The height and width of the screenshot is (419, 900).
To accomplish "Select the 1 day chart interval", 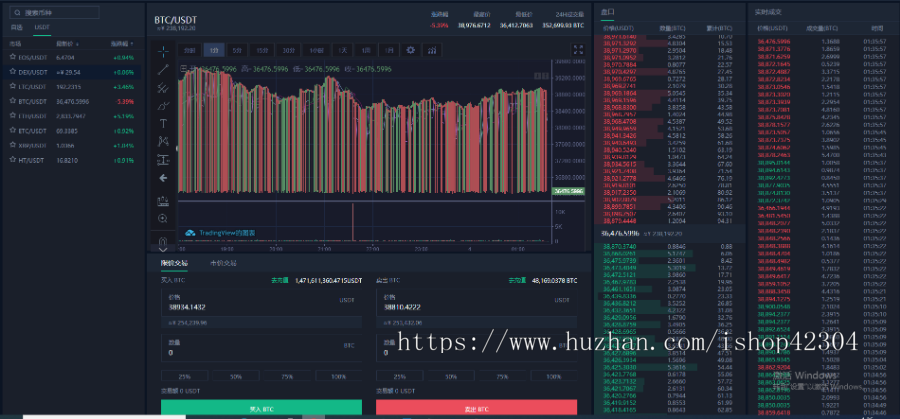I will click(x=343, y=50).
